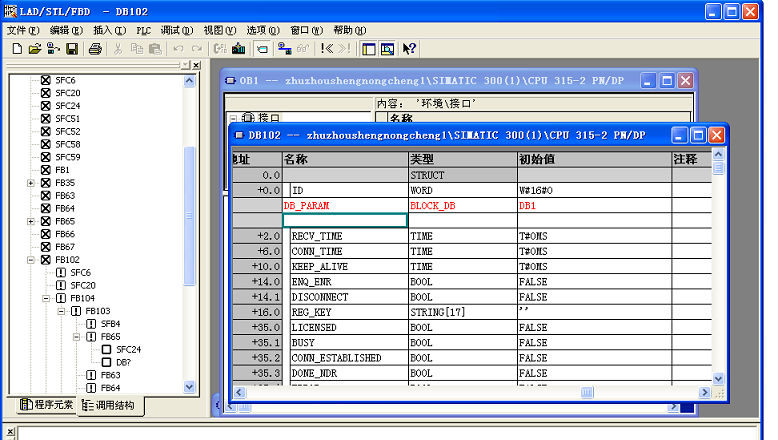
Task: Toggle the data view toolbar button
Action: click(x=262, y=49)
